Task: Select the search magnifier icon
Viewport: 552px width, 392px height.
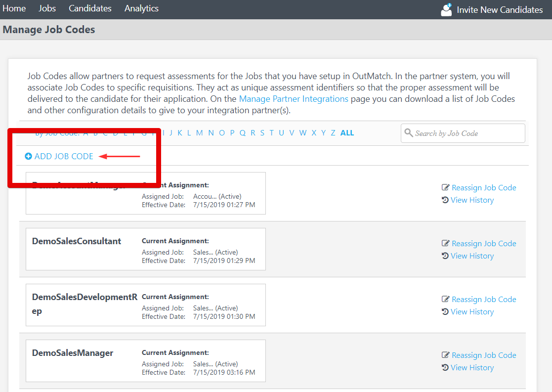Action: pos(409,133)
